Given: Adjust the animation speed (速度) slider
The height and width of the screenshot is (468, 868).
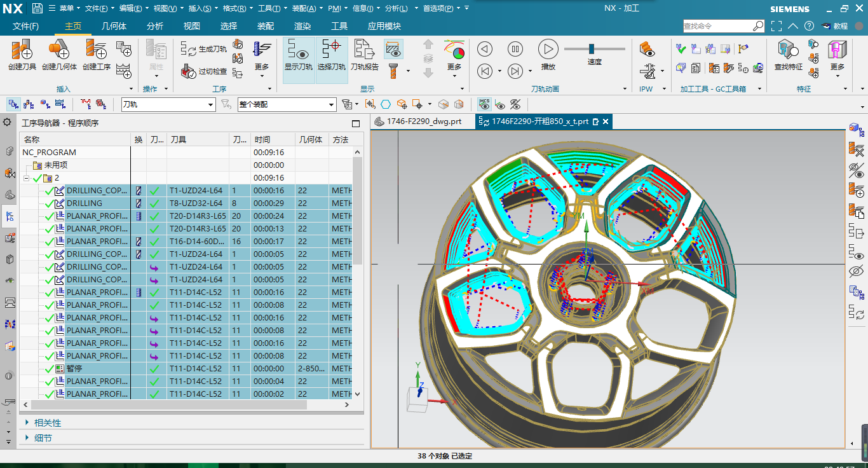Looking at the screenshot, I should click(x=592, y=49).
